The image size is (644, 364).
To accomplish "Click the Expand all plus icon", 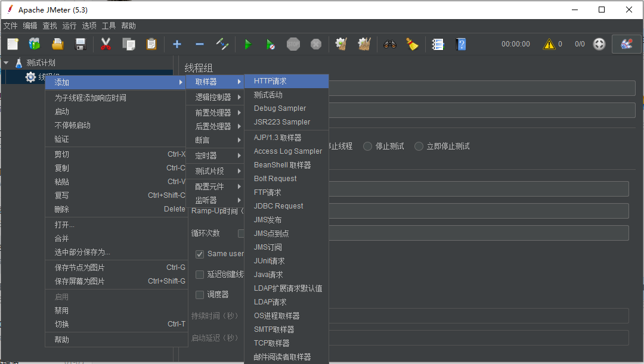I will (177, 44).
